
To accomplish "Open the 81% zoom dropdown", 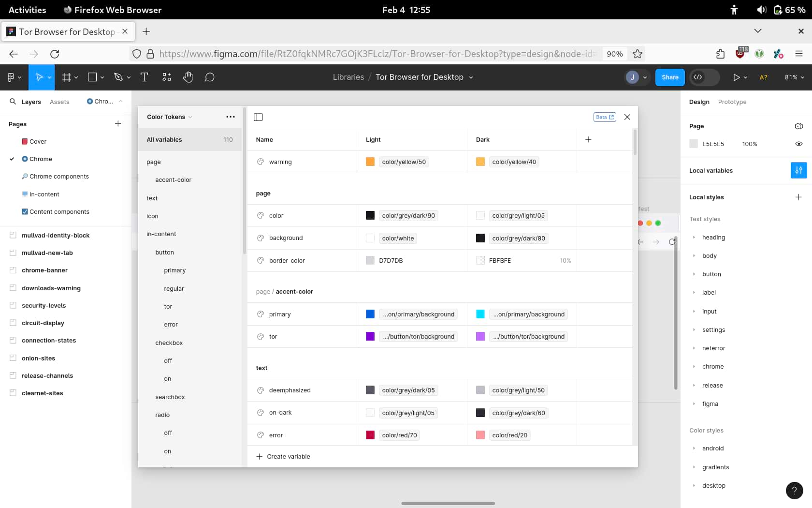I will pos(795,77).
